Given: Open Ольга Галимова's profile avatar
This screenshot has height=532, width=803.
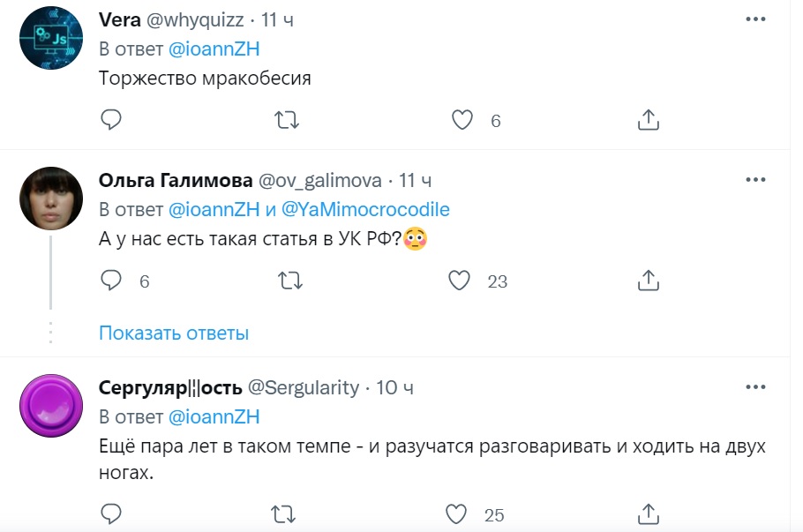Looking at the screenshot, I should coord(51,199).
